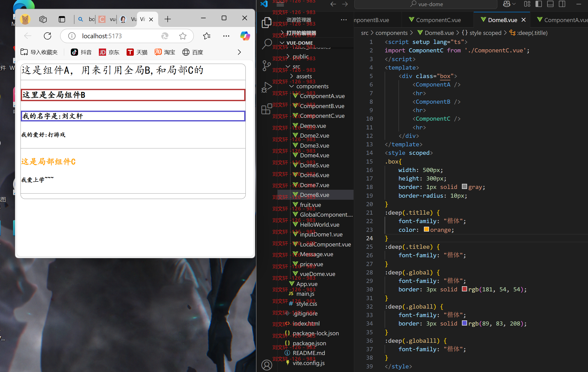
Task: Click the gray color swatch on line 18
Action: pos(464,186)
